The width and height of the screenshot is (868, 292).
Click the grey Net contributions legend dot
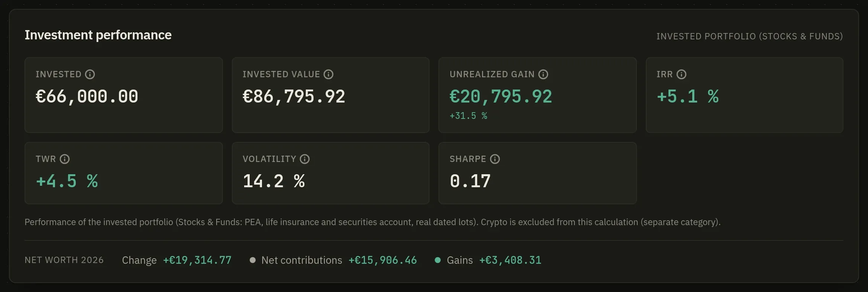click(x=253, y=260)
